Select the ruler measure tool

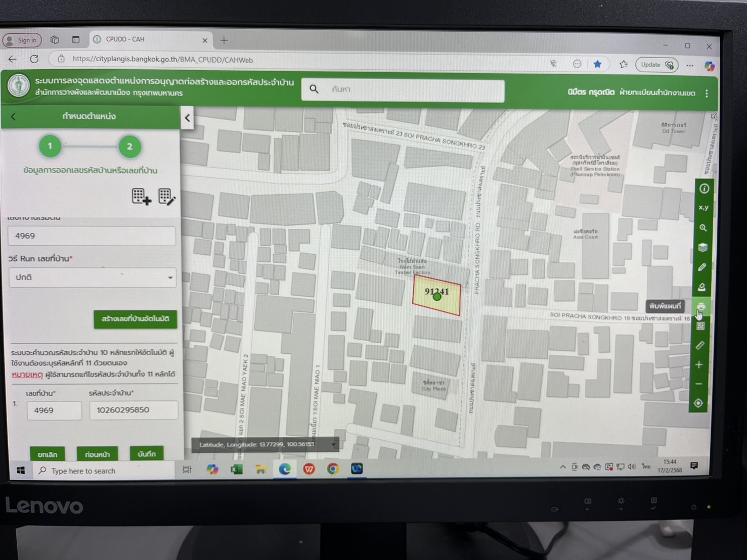700,346
